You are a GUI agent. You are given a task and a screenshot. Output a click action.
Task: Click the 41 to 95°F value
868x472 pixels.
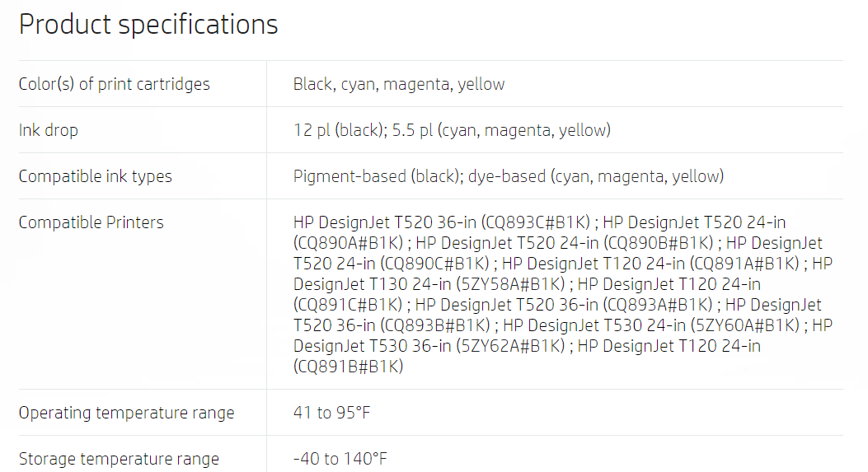[x=331, y=413]
